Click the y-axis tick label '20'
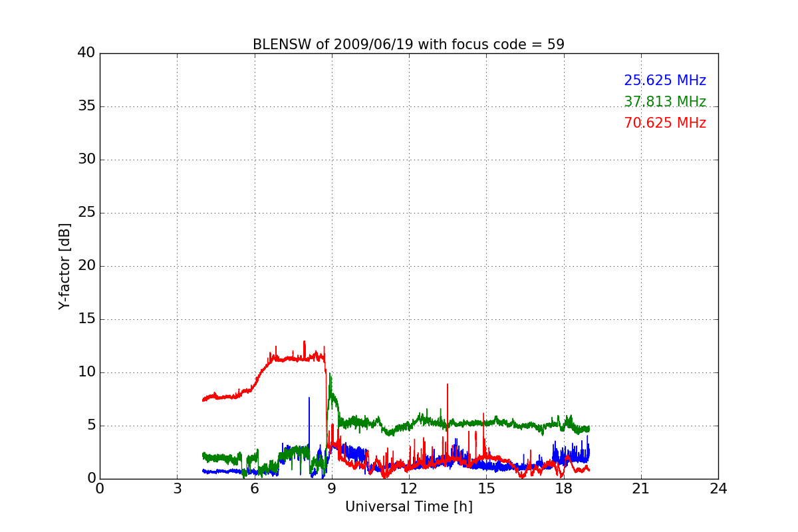798x532 pixels. [86, 266]
